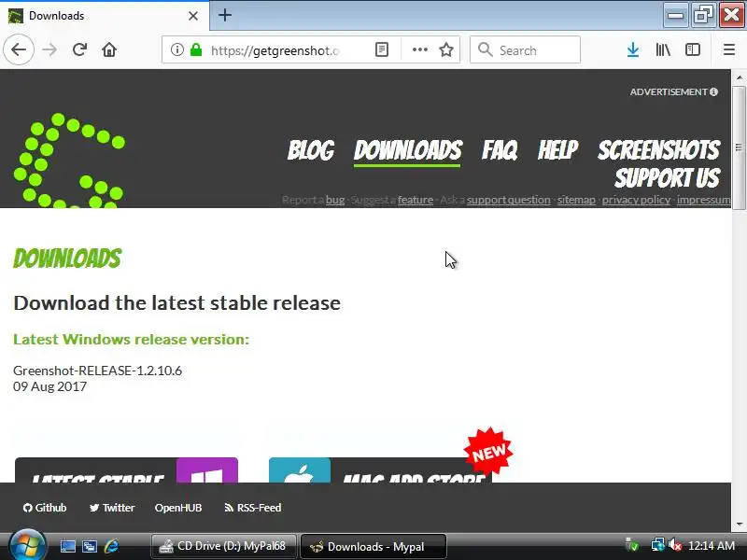Open the impressum link
This screenshot has height=560, width=747.
[704, 200]
